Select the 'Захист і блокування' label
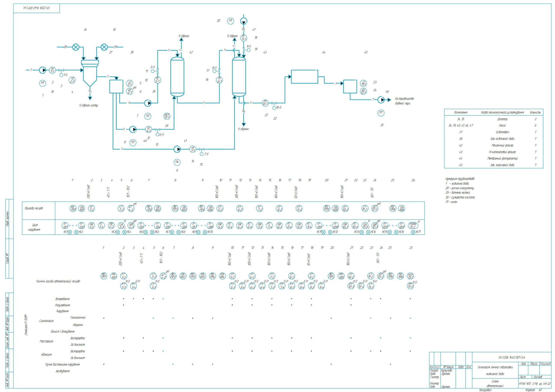 coord(63,331)
